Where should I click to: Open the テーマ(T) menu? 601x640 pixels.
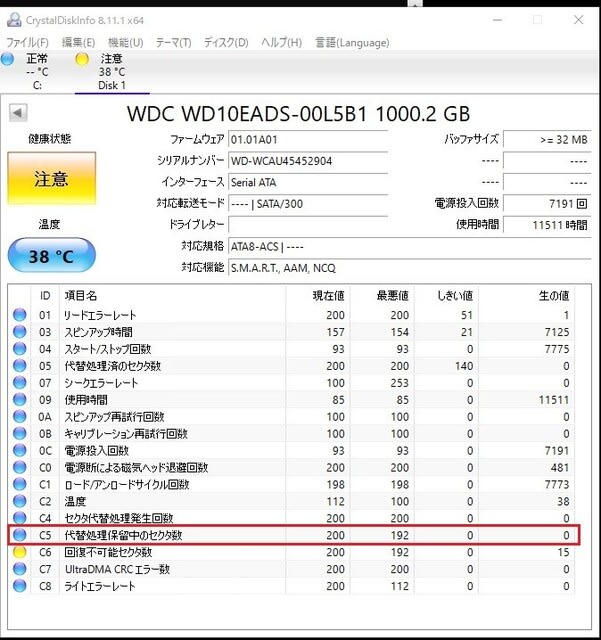[x=174, y=42]
